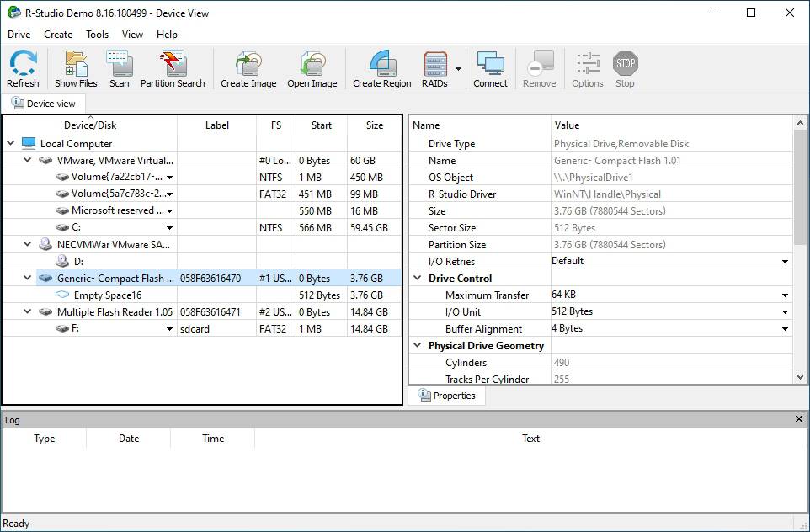This screenshot has height=532, width=810.
Task: Click the Size column header
Action: pyautogui.click(x=375, y=125)
